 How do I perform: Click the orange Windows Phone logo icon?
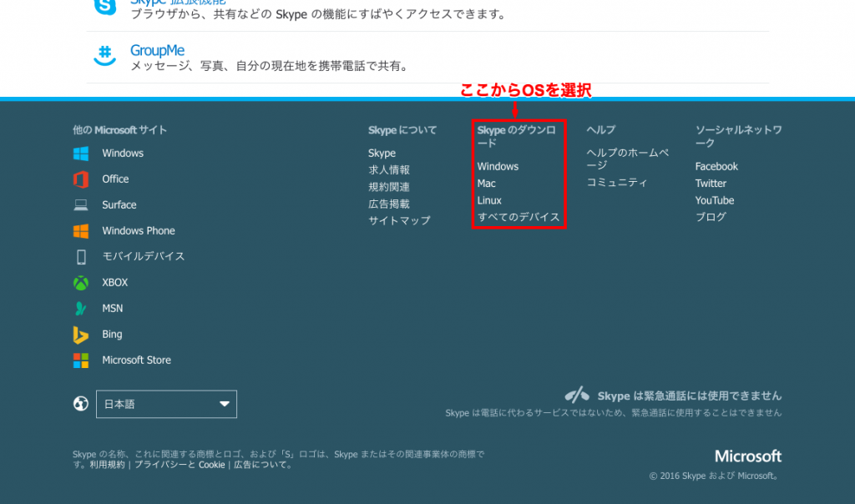tap(81, 231)
